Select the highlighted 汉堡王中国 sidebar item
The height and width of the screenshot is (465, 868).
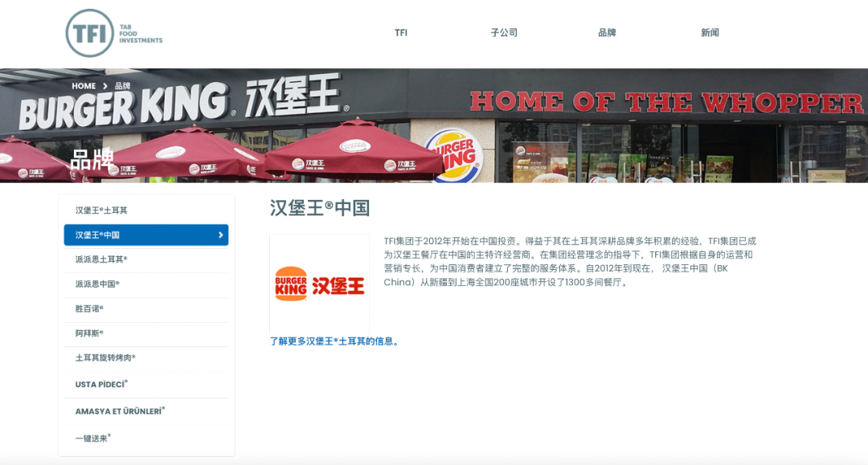[146, 235]
